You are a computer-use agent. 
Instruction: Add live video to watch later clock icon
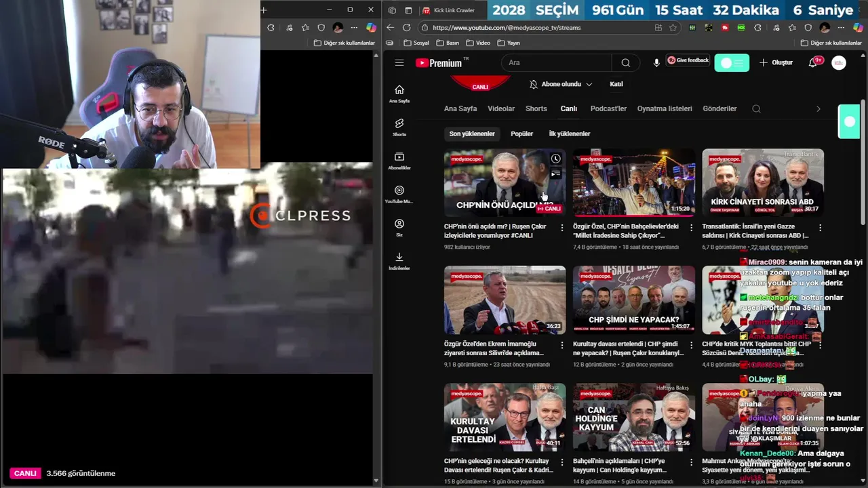555,159
